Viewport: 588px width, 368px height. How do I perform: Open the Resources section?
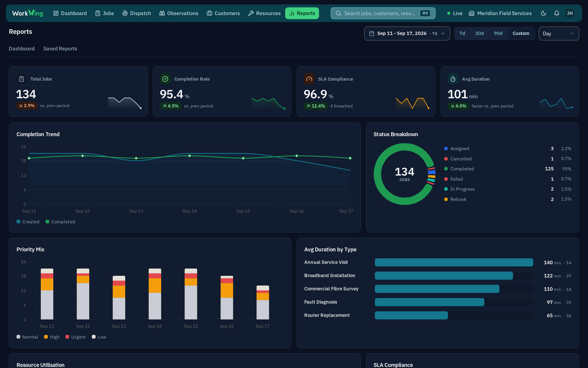click(264, 13)
